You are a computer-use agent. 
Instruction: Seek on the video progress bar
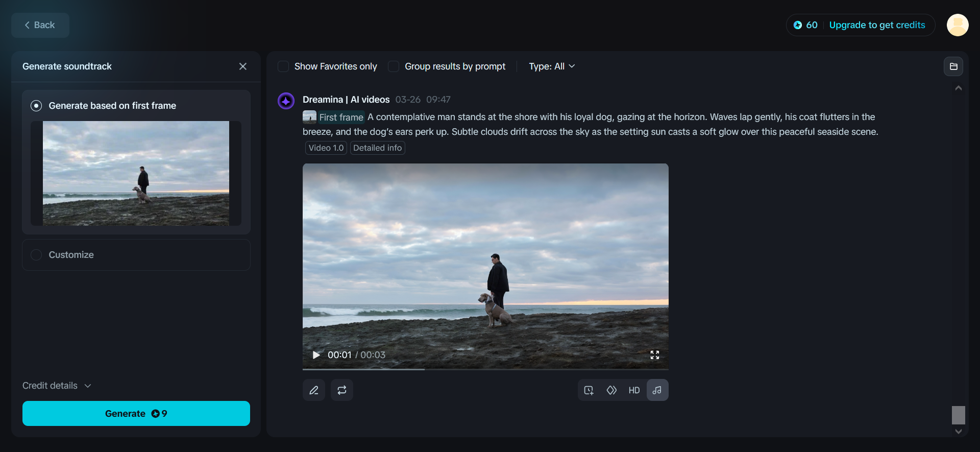(485, 369)
